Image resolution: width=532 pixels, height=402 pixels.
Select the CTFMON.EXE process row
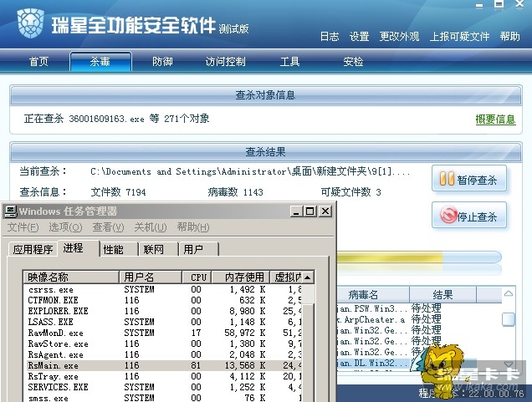click(162, 300)
